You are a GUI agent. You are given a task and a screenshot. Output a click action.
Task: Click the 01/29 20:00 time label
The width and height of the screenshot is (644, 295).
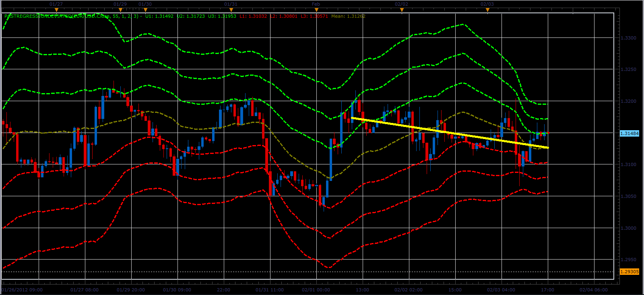[x=131, y=289]
